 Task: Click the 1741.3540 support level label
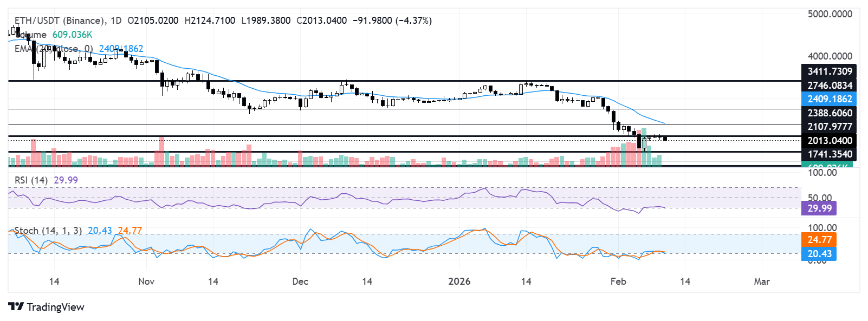[829, 154]
